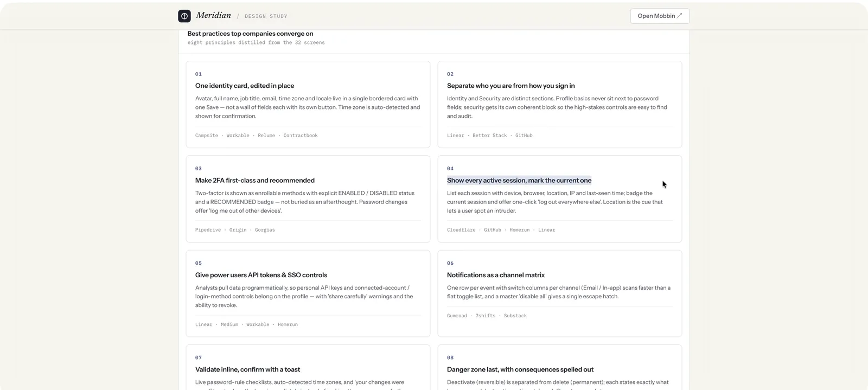Click 'Linear' in card 02 sources
Viewport: 868px width, 390px height.
click(x=456, y=135)
